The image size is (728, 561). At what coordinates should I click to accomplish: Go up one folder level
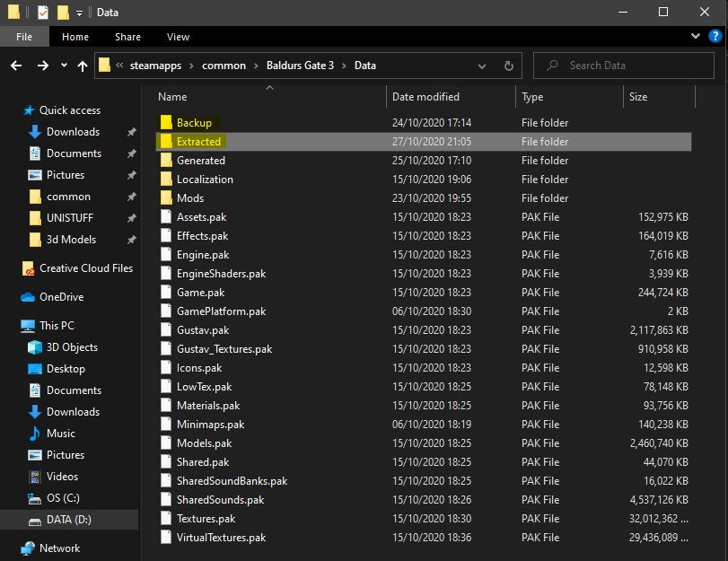83,66
